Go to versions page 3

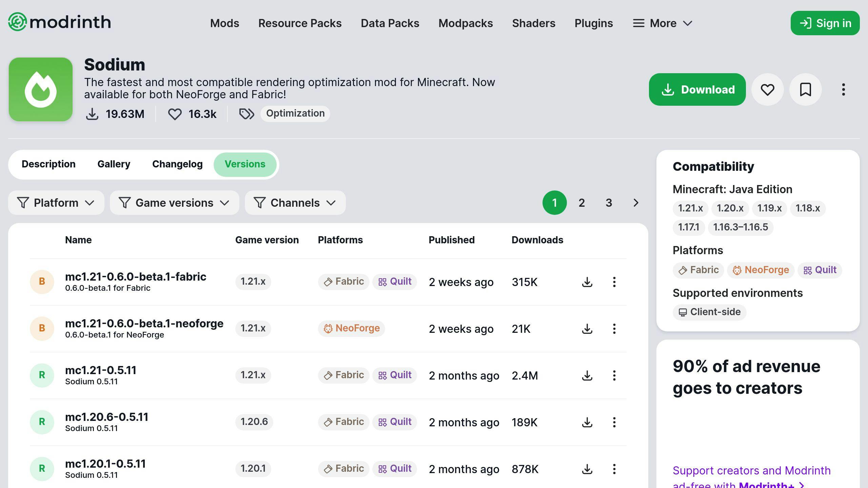pos(609,203)
